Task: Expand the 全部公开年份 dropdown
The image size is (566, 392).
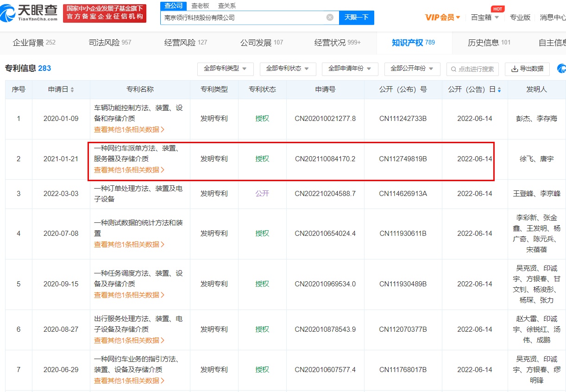Action: pyautogui.click(x=412, y=69)
